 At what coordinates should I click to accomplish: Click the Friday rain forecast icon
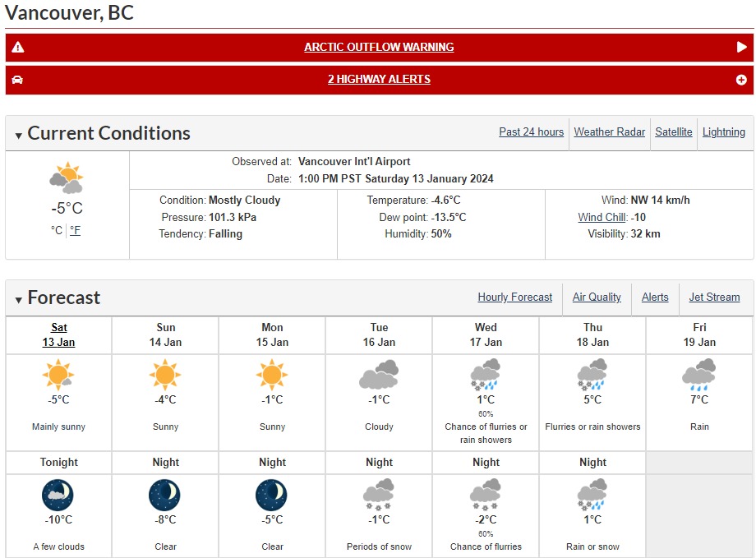(x=699, y=374)
